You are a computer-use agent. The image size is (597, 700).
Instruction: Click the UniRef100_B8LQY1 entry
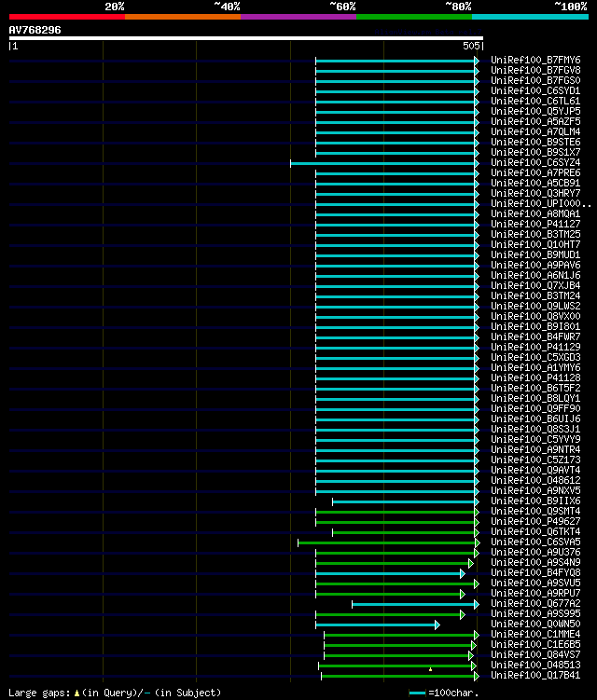535,399
